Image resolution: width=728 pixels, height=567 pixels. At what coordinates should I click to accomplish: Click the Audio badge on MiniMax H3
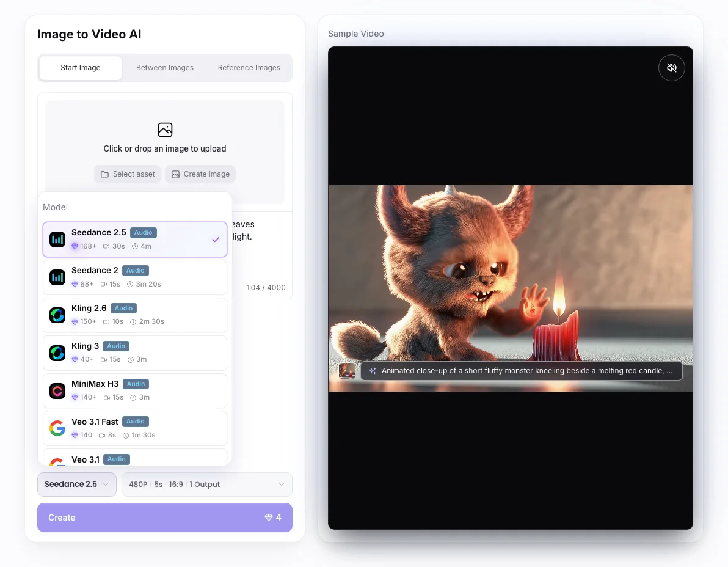point(136,384)
